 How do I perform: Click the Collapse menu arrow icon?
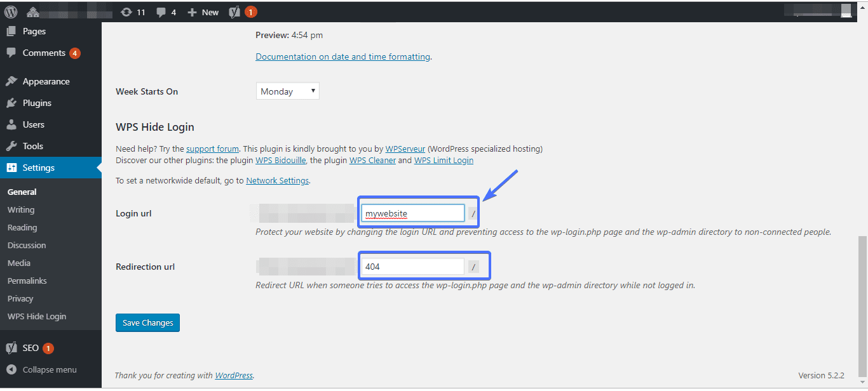11,369
